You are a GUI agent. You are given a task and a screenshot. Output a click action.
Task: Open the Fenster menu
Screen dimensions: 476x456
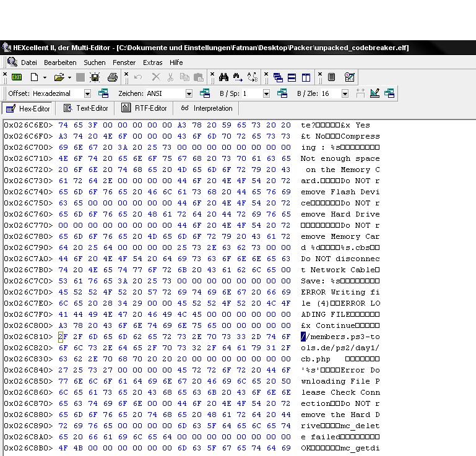(x=124, y=62)
